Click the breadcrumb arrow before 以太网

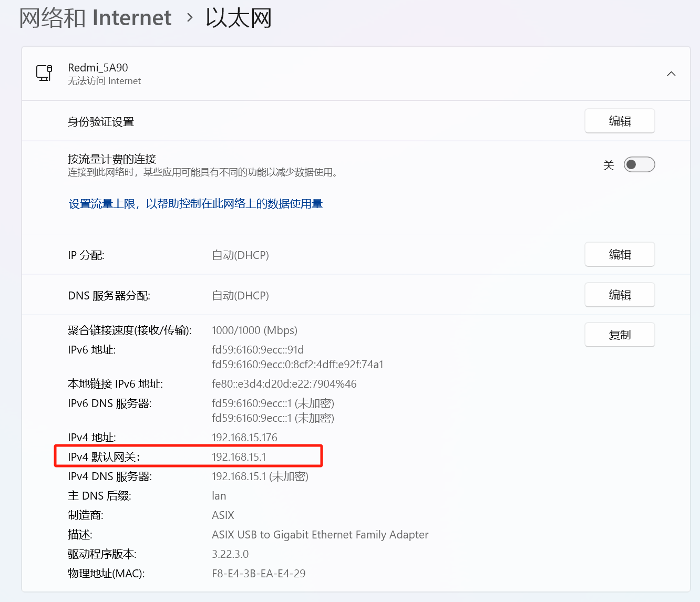[x=190, y=18]
